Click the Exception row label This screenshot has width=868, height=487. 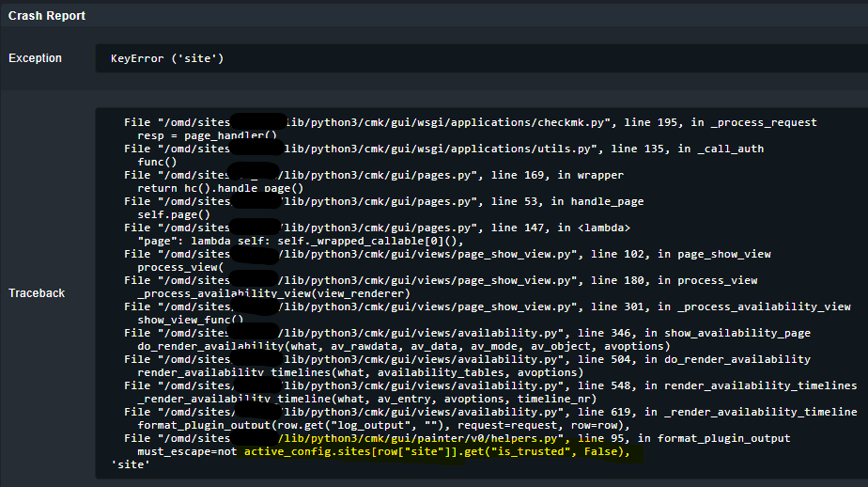tap(35, 58)
